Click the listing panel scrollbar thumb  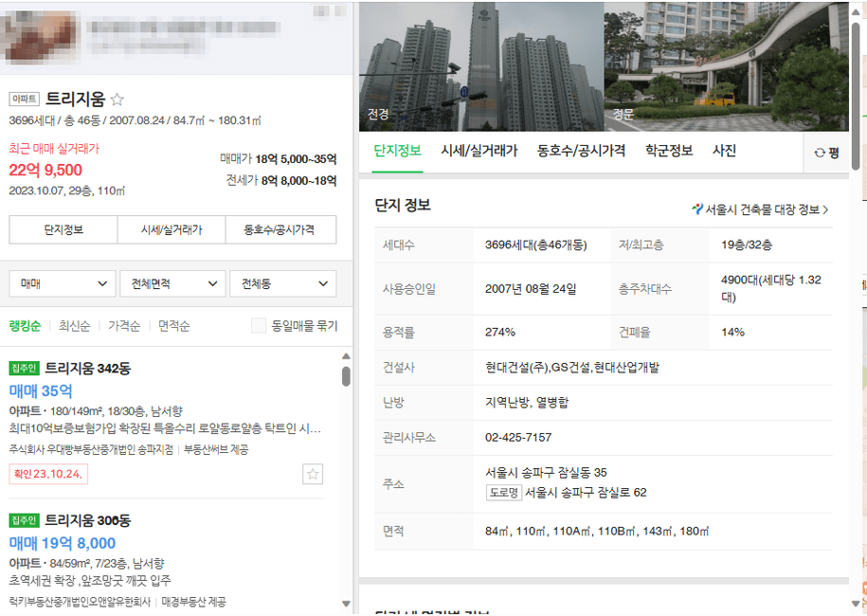click(346, 376)
